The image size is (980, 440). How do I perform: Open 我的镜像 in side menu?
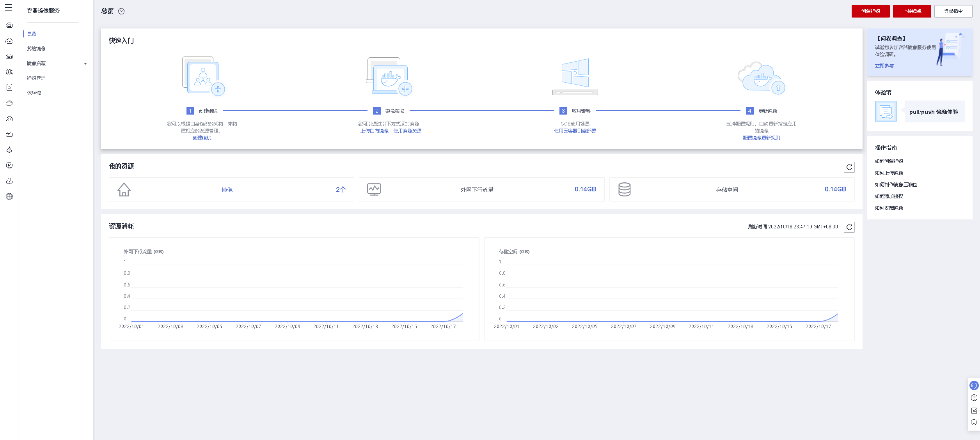(x=36, y=49)
